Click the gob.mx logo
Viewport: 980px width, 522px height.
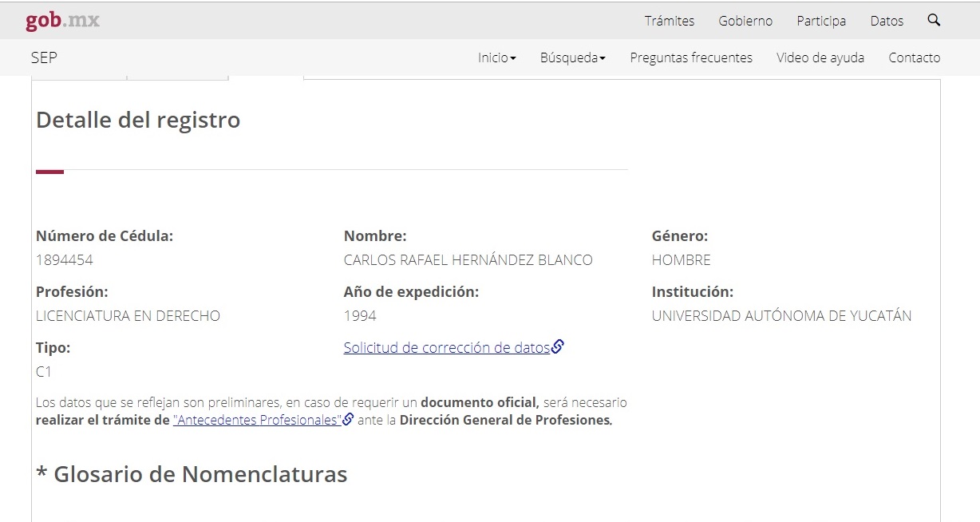(62, 21)
